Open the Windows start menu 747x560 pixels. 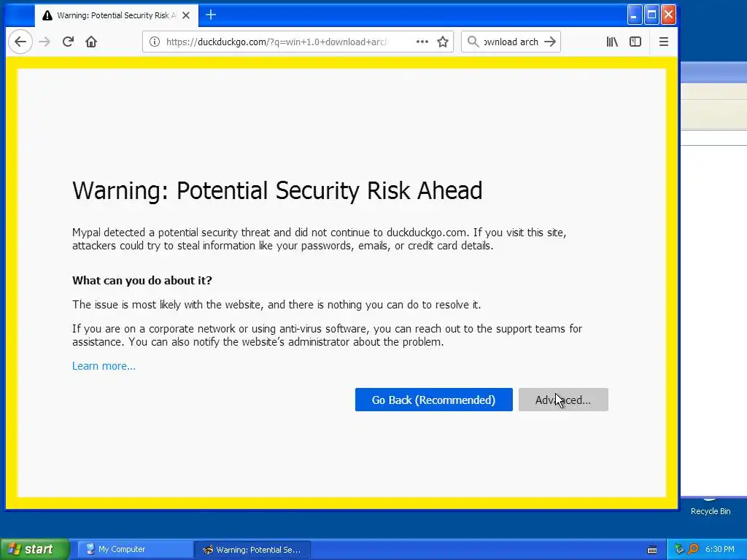click(x=35, y=549)
